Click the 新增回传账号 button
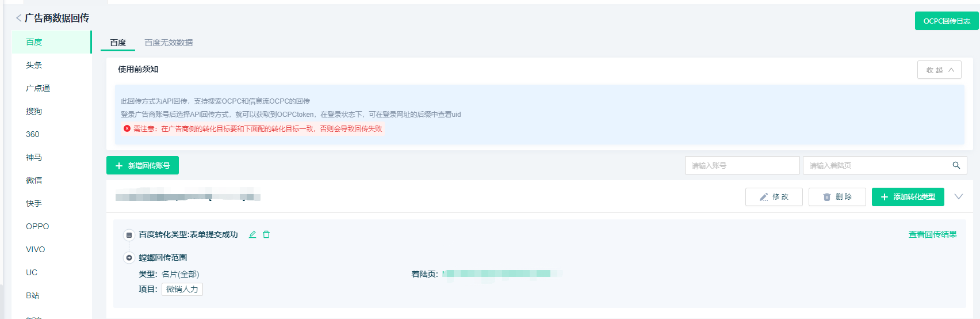This screenshot has width=980, height=319. [143, 165]
